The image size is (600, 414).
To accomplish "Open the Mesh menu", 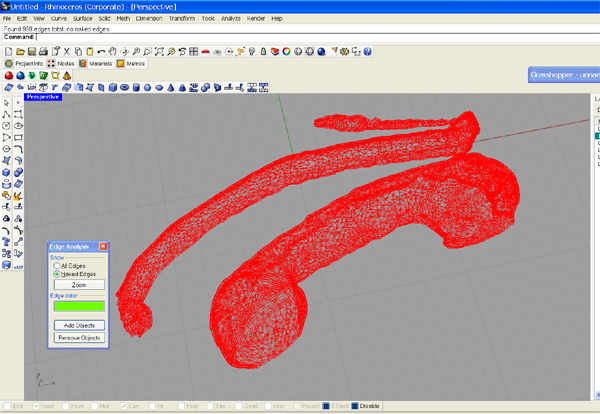I will pos(123,18).
